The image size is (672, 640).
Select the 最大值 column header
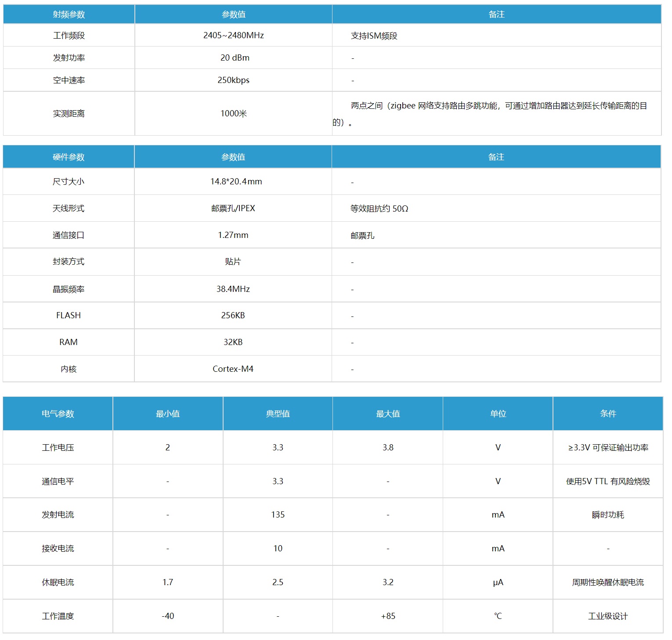coord(388,414)
